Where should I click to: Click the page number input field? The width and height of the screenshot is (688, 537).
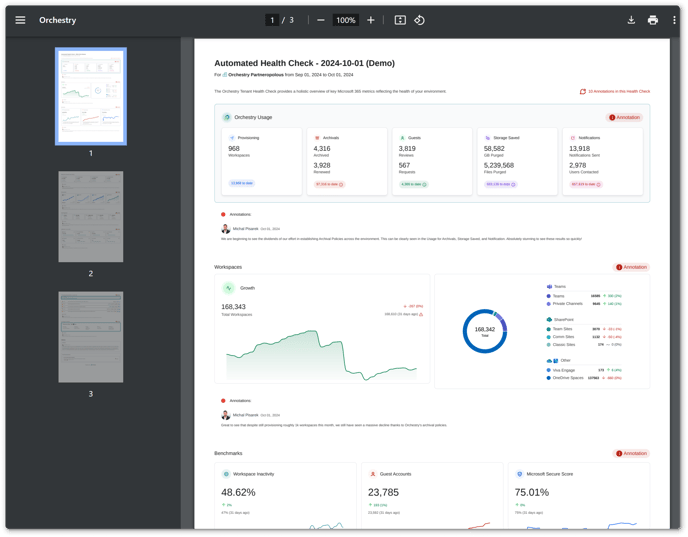pyautogui.click(x=272, y=20)
